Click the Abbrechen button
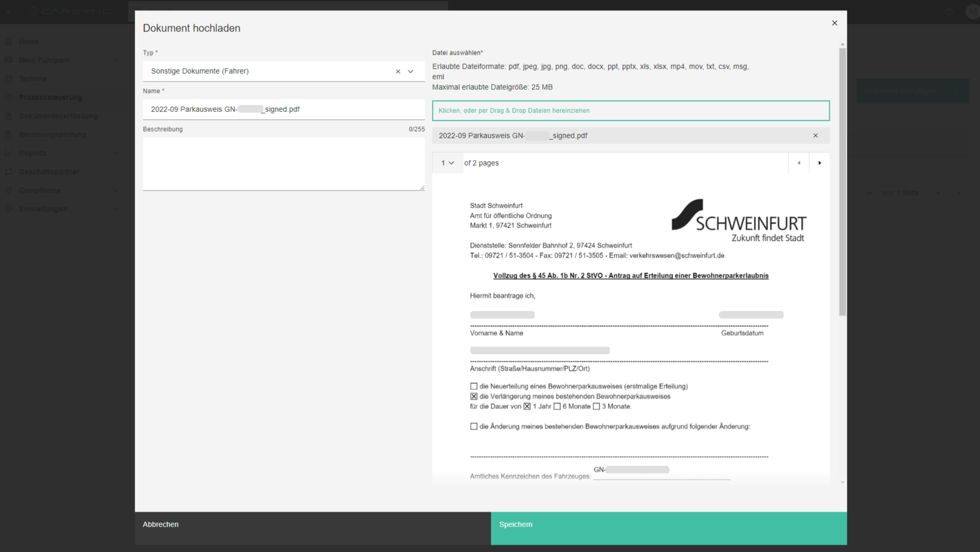The width and height of the screenshot is (980, 552). point(313,528)
